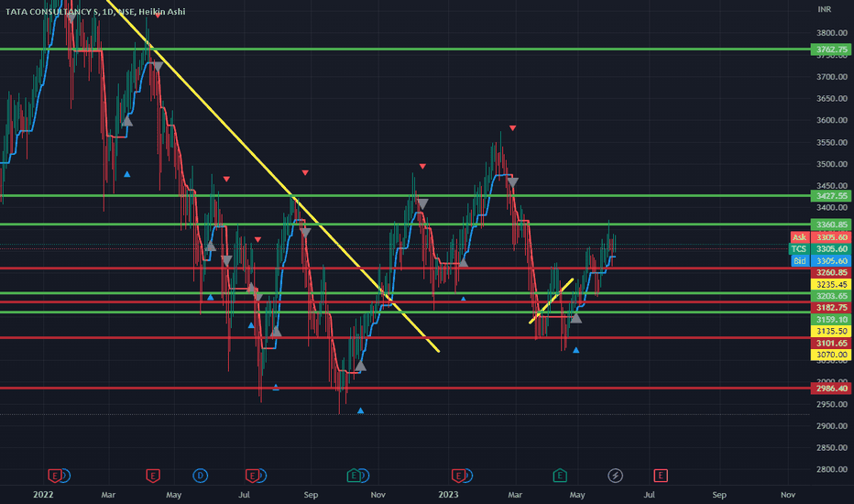Viewport: 854px width, 504px height.
Task: Select the 3182.75 red price label
Action: 830,307
